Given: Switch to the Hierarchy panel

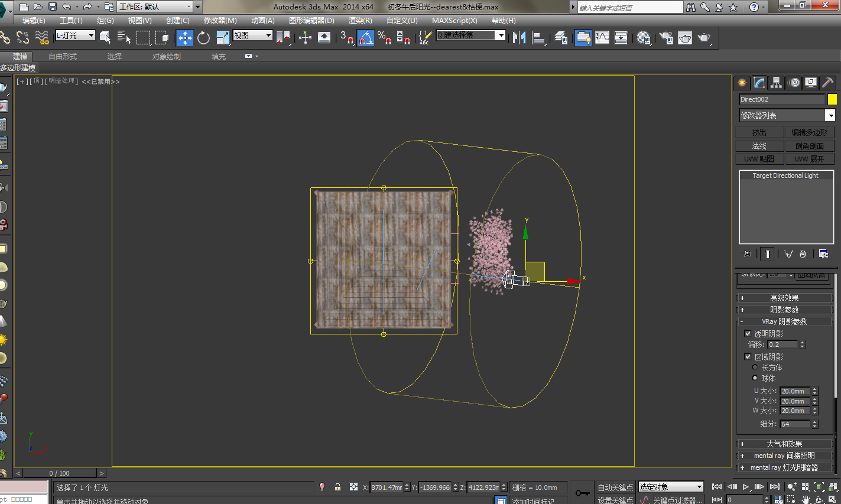Looking at the screenshot, I should [x=777, y=83].
